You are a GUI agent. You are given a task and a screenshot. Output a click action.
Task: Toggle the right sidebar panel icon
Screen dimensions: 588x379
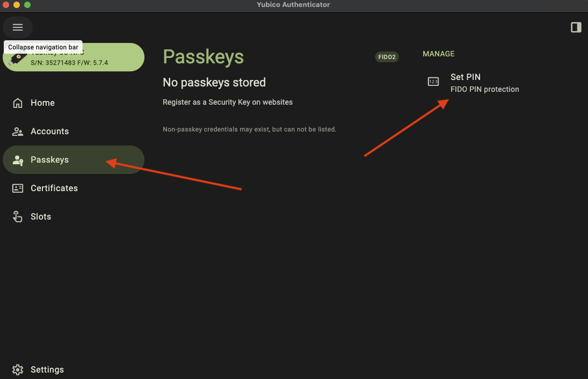click(576, 27)
